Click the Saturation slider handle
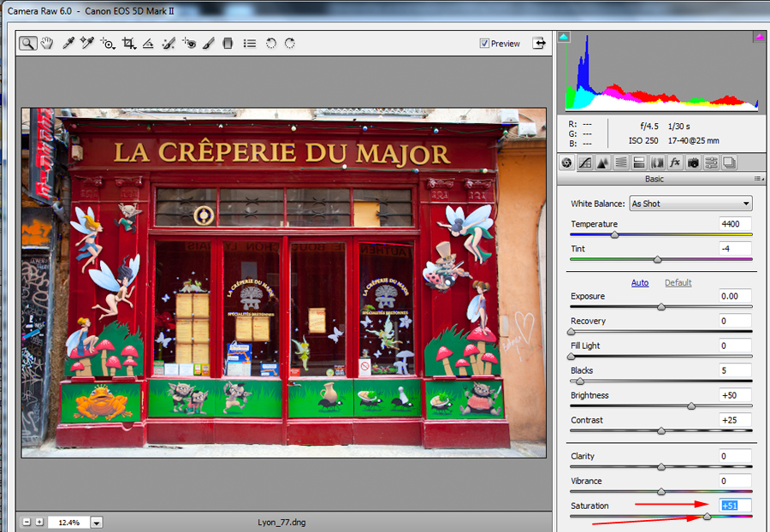Image resolution: width=770 pixels, height=532 pixels. (708, 517)
